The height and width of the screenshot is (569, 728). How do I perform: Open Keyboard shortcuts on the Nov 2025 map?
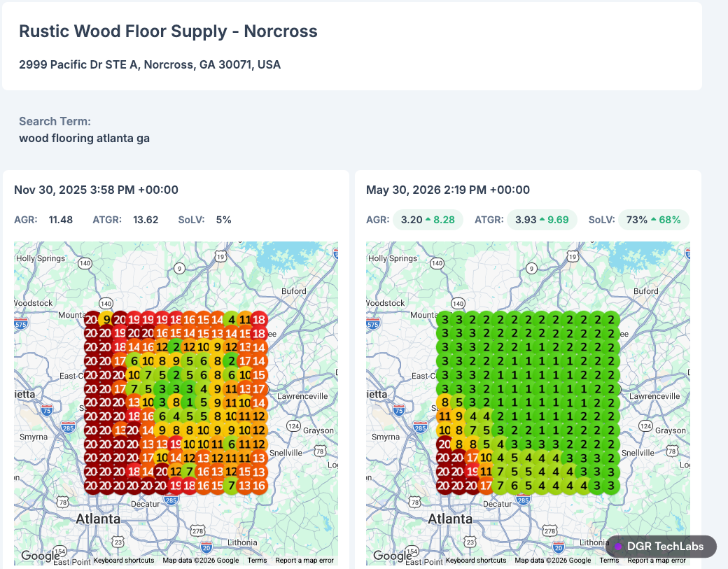point(124,560)
